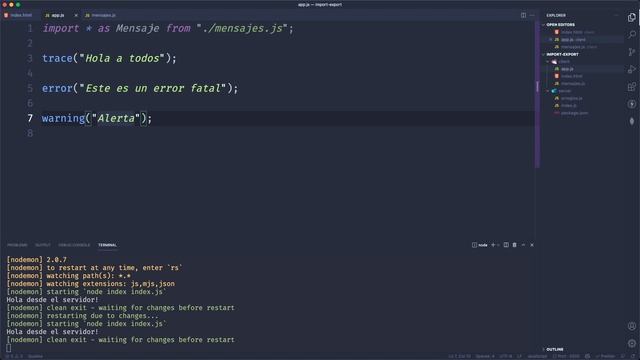This screenshot has width=640, height=360.
Task: Open the Accounts icon in activity bar
Action: tap(632, 326)
